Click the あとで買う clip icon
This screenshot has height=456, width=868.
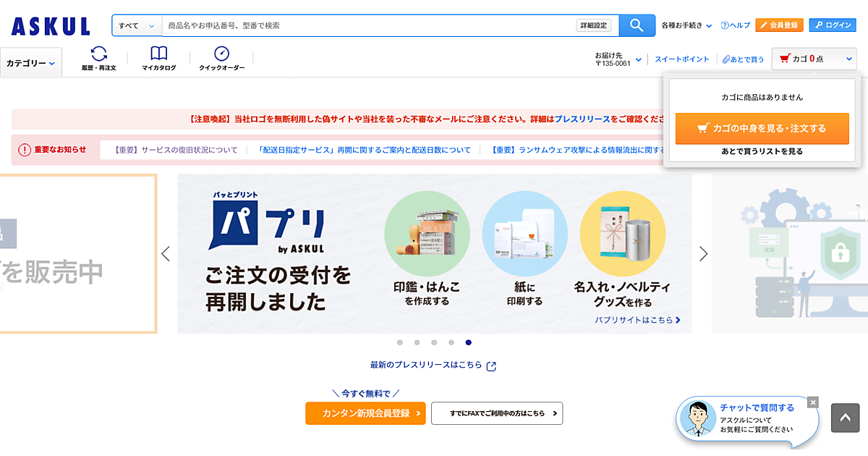(726, 59)
